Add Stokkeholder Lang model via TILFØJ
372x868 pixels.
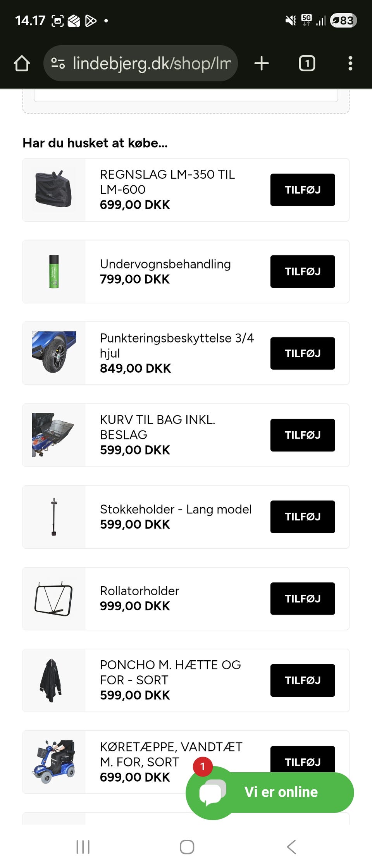click(303, 517)
